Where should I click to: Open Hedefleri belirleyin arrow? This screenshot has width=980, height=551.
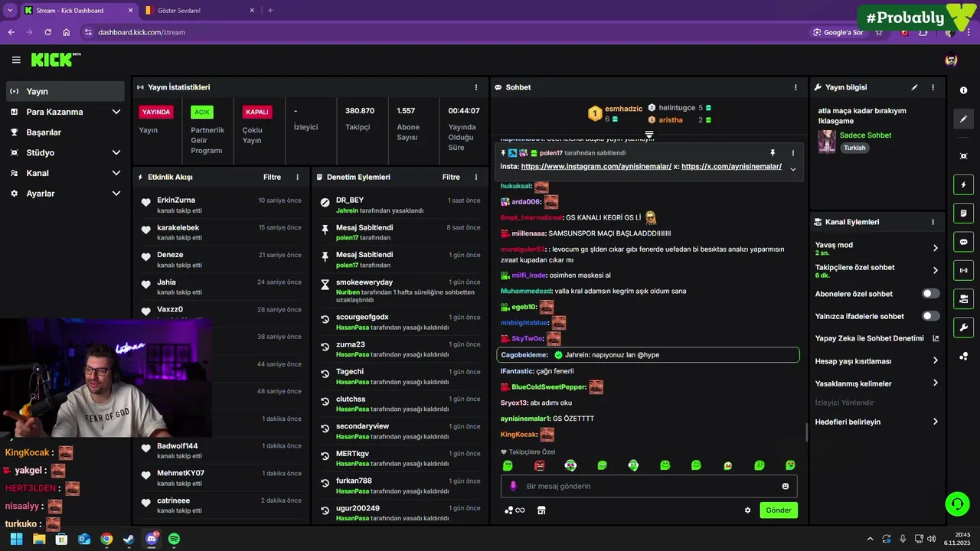coord(935,422)
